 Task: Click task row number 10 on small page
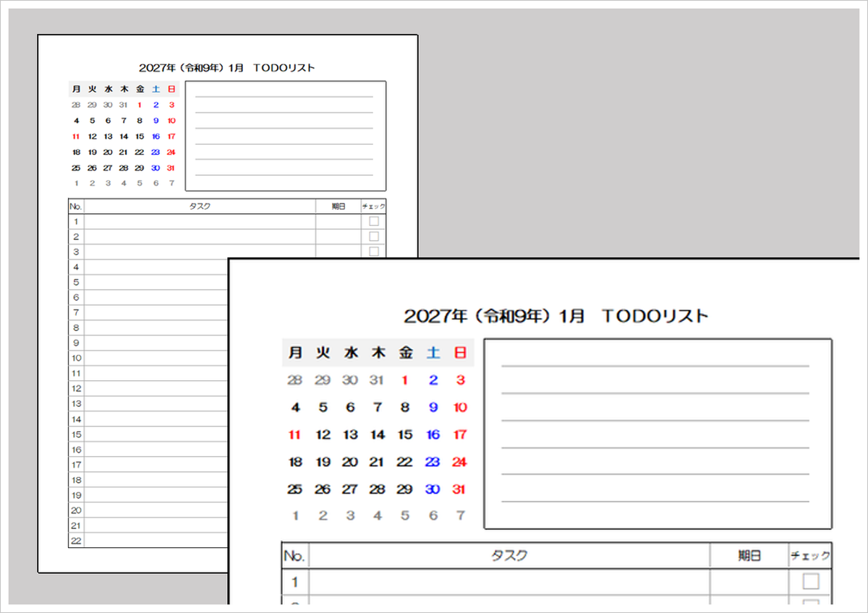coord(76,359)
